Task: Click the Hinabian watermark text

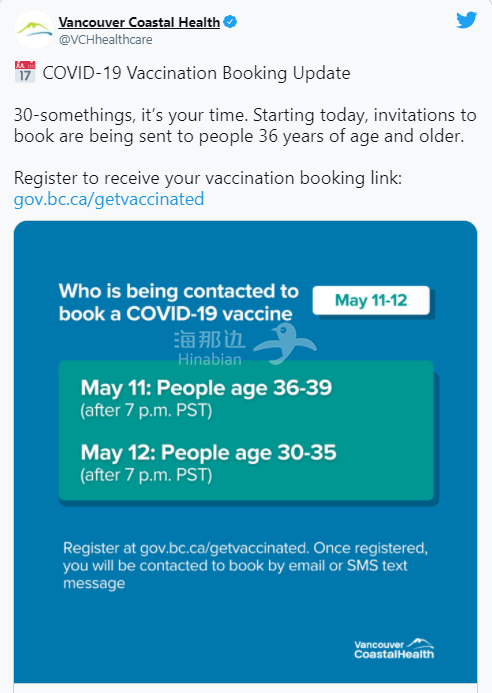Action: pos(210,349)
